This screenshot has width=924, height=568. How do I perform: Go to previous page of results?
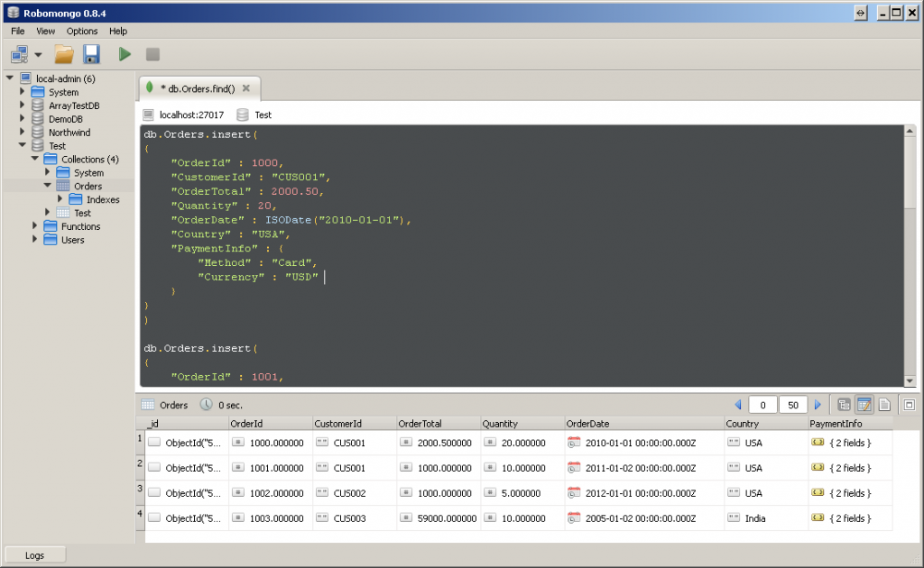pos(737,405)
